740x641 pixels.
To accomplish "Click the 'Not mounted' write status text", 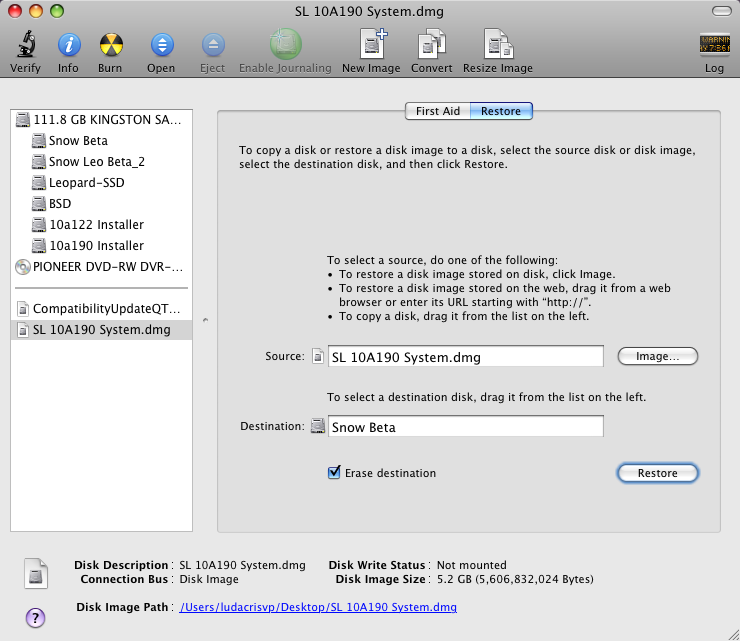I will pyautogui.click(x=471, y=565).
